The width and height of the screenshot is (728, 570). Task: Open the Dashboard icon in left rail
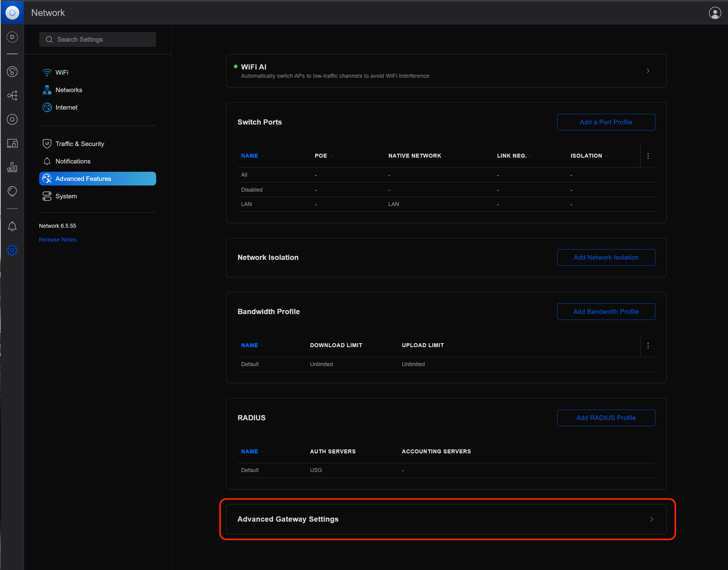tap(12, 71)
